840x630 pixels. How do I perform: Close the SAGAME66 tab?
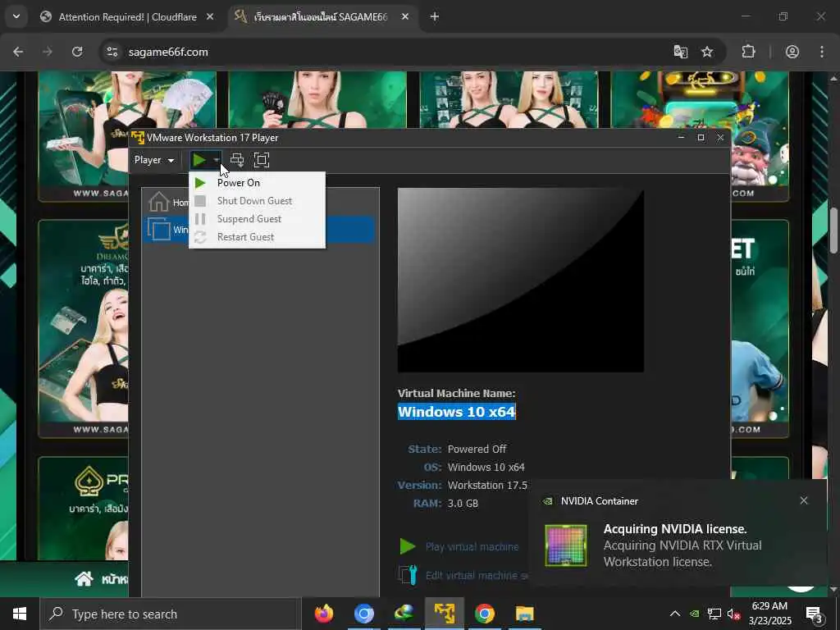click(405, 17)
